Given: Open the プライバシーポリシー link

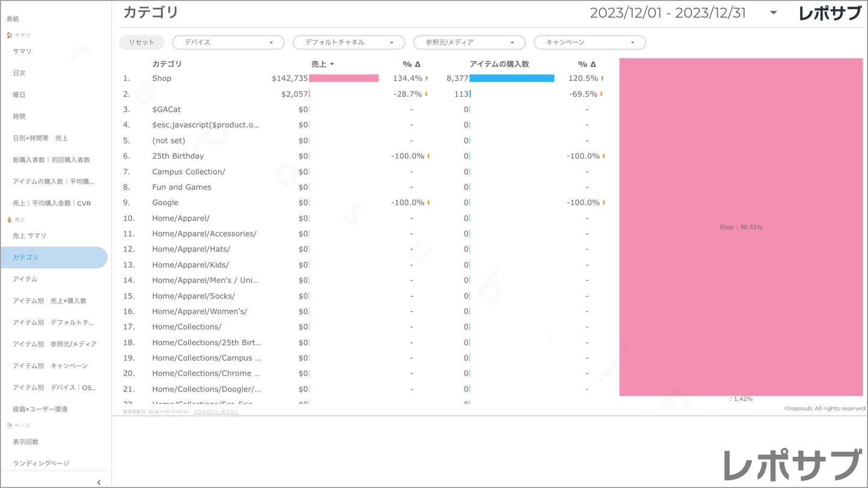Looking at the screenshot, I should pyautogui.click(x=216, y=412).
